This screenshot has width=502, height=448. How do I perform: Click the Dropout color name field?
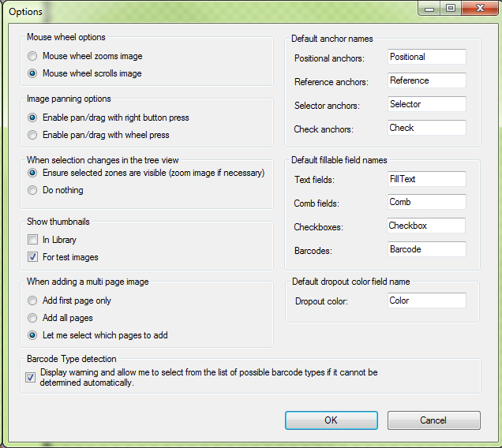pos(426,301)
